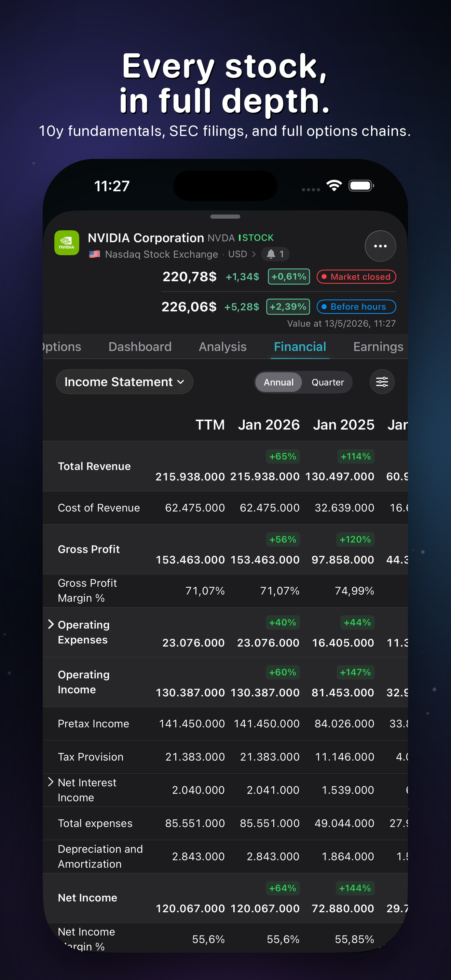Open the three-dots more options menu

380,246
